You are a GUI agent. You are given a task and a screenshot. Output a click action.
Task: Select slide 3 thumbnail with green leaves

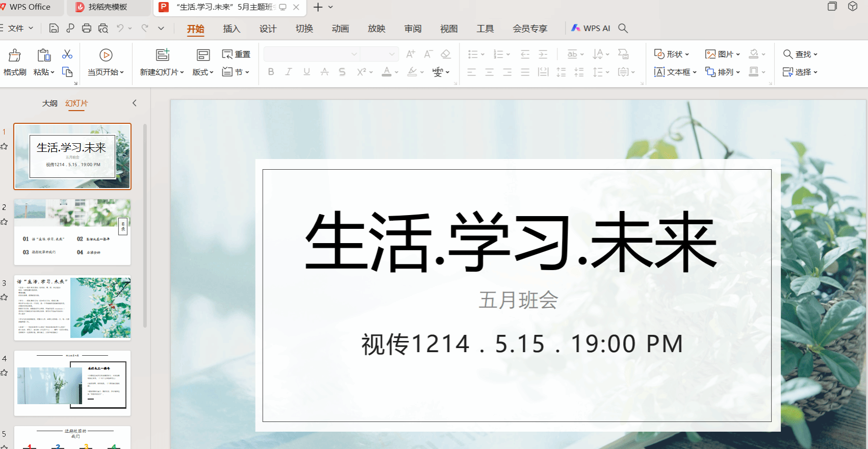[x=72, y=308]
